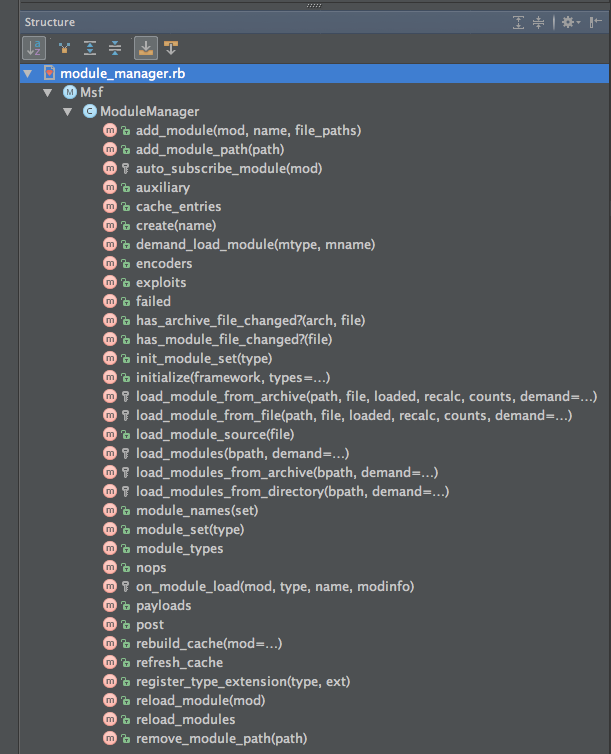Select remove_module_path(path) method
Image resolution: width=611 pixels, height=754 pixels.
221,739
